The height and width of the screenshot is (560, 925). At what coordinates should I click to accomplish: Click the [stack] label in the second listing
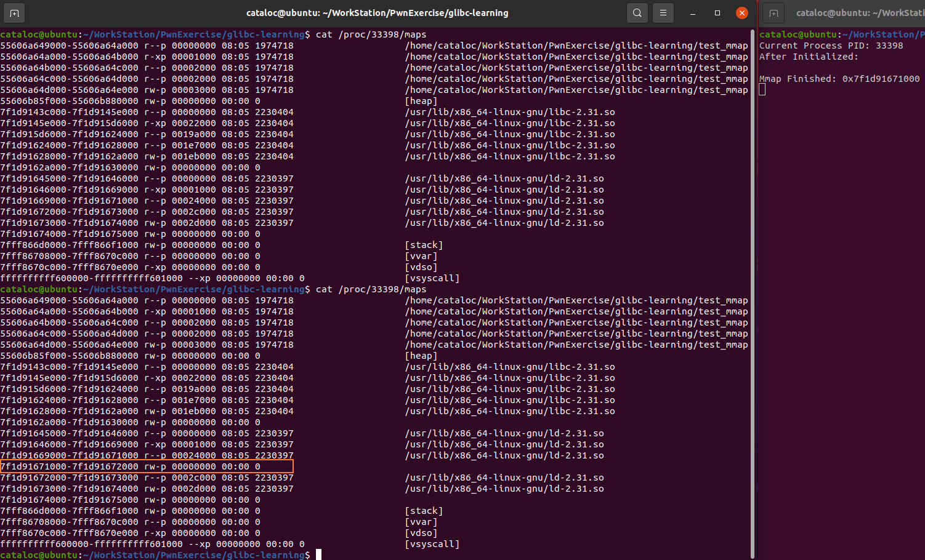424,511
